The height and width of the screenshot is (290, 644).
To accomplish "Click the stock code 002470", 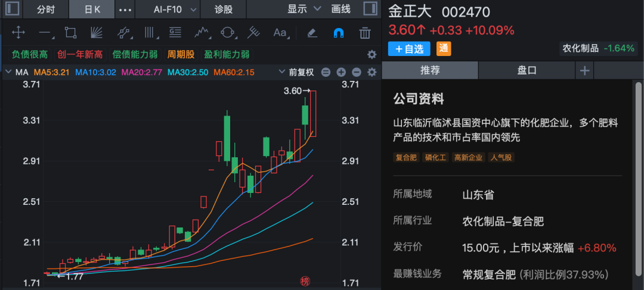I will pyautogui.click(x=466, y=13).
